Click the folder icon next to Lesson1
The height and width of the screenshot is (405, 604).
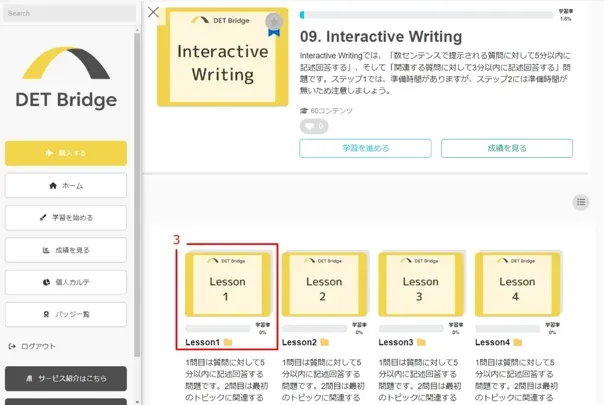[228, 342]
